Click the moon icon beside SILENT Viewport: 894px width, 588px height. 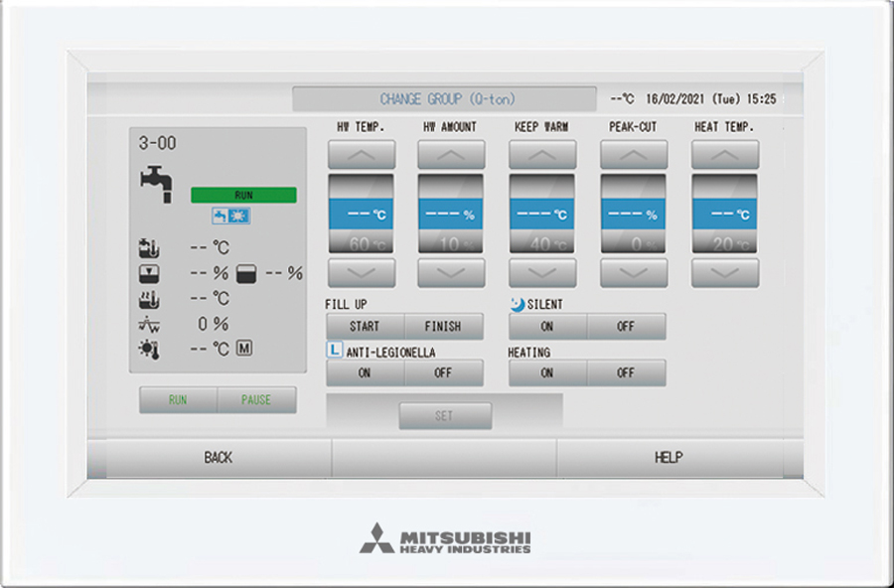pyautogui.click(x=518, y=304)
